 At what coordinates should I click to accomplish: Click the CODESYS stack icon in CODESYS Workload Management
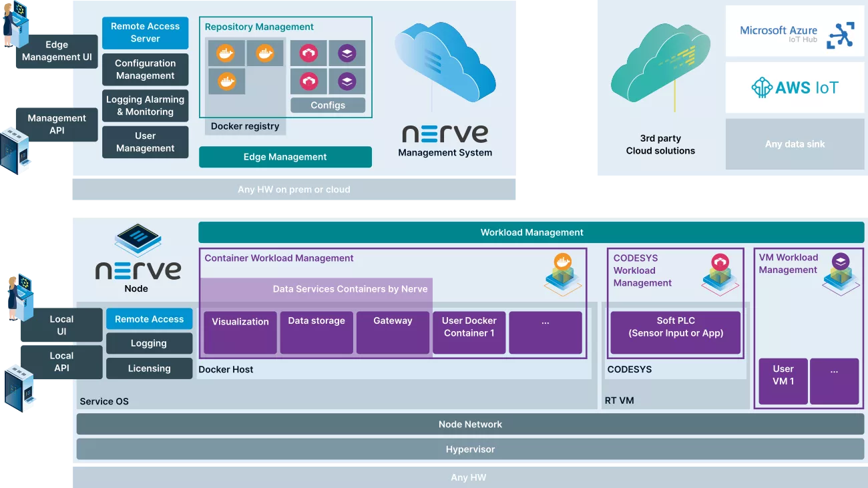pos(720,274)
